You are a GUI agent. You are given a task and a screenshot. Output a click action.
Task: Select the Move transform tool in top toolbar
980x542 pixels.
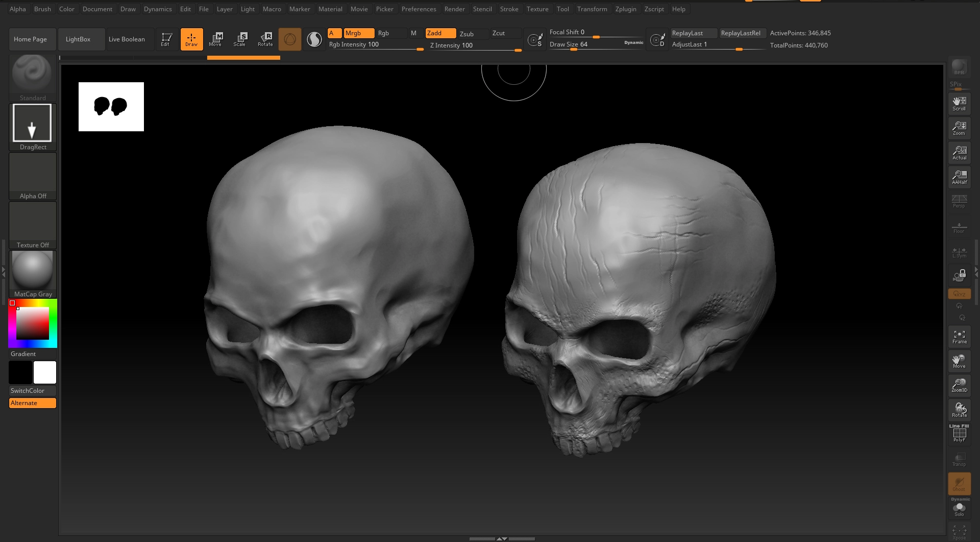pyautogui.click(x=215, y=39)
